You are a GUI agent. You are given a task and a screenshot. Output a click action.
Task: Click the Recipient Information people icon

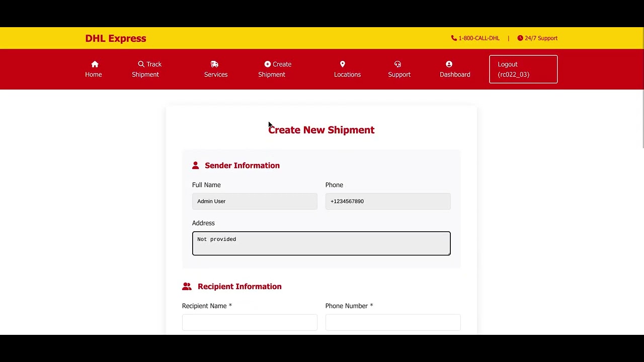click(x=187, y=287)
